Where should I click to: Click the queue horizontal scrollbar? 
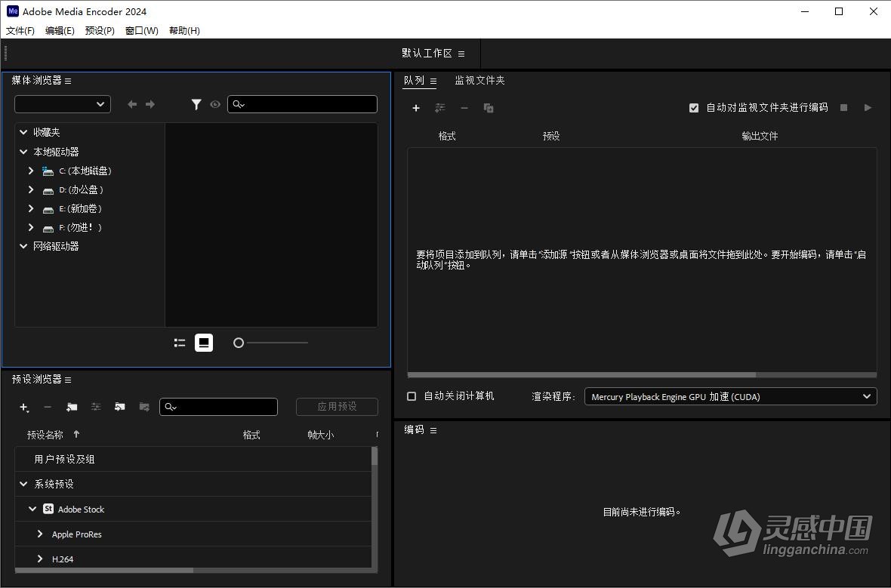point(581,375)
